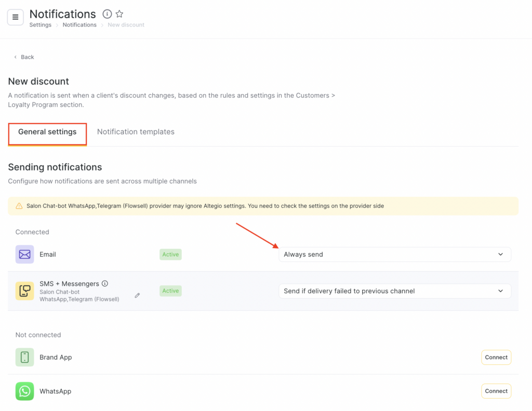Switch to the Notification templates tab

pyautogui.click(x=136, y=132)
